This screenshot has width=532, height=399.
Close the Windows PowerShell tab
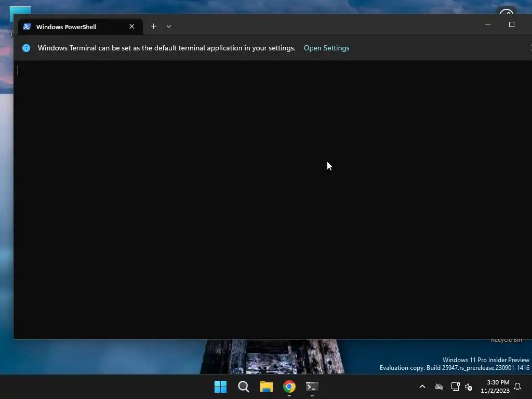131,26
